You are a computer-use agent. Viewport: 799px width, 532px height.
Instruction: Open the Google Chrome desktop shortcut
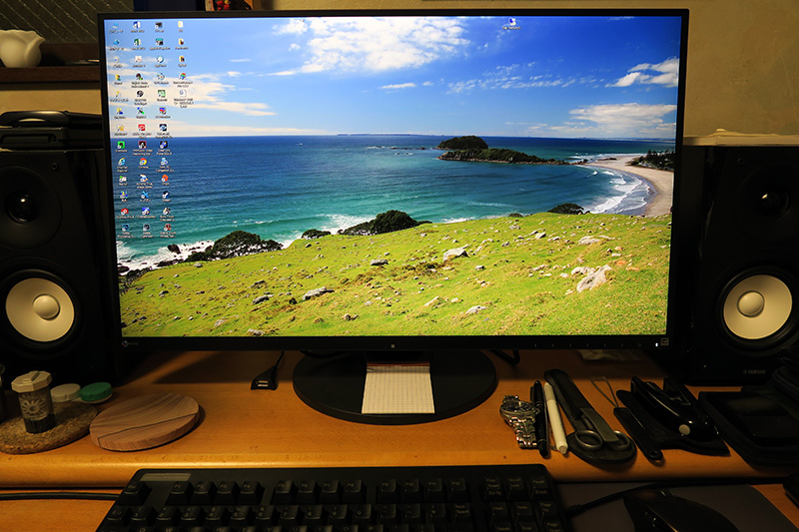click(143, 162)
